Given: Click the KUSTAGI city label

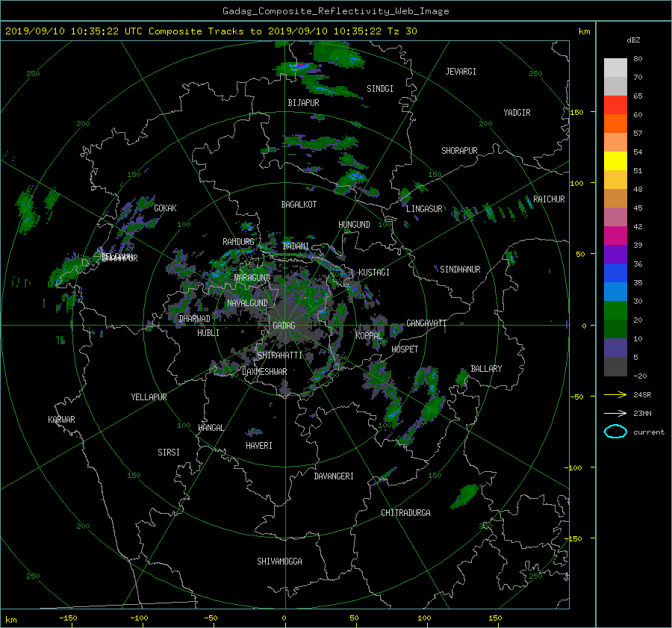Looking at the screenshot, I should click(x=374, y=273).
